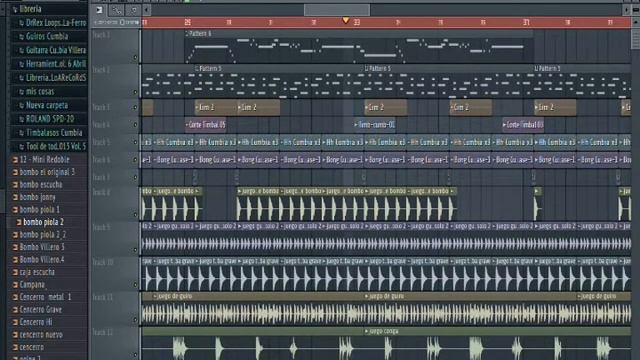The image size is (640, 360).
Task: Open the playlist options menu icon
Action: tap(99, 10)
